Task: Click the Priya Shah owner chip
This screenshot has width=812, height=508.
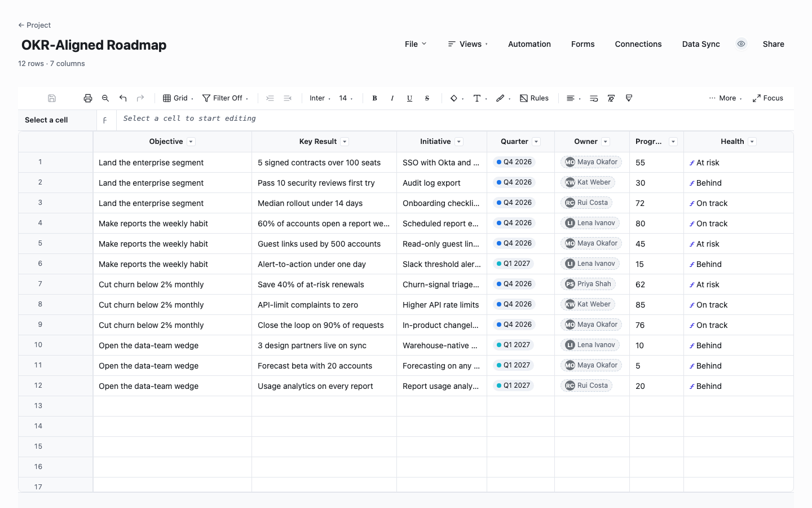Action: [588, 284]
